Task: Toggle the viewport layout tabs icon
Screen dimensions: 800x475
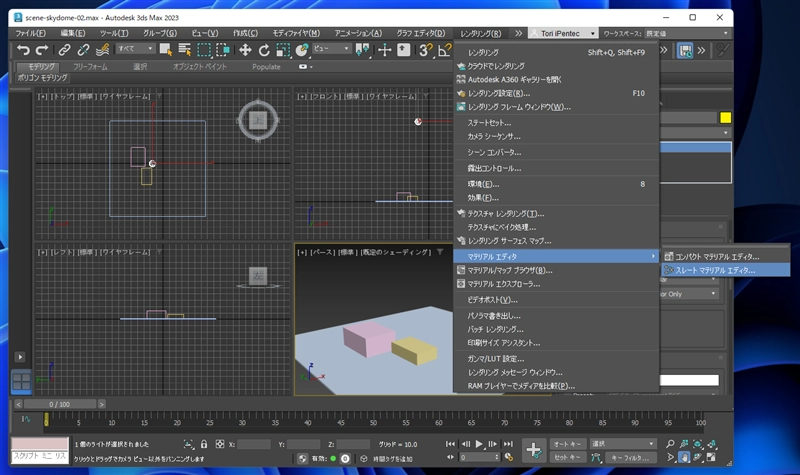Action: coord(21,381)
